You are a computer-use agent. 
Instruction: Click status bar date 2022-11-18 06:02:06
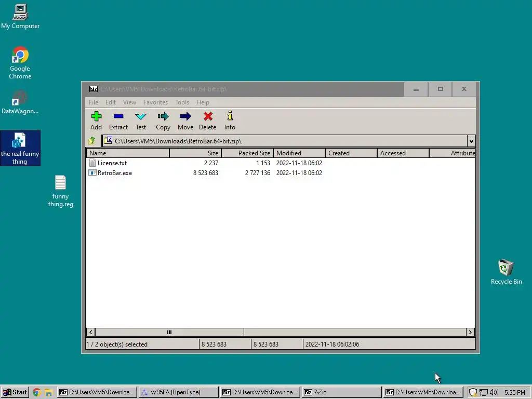(332, 344)
